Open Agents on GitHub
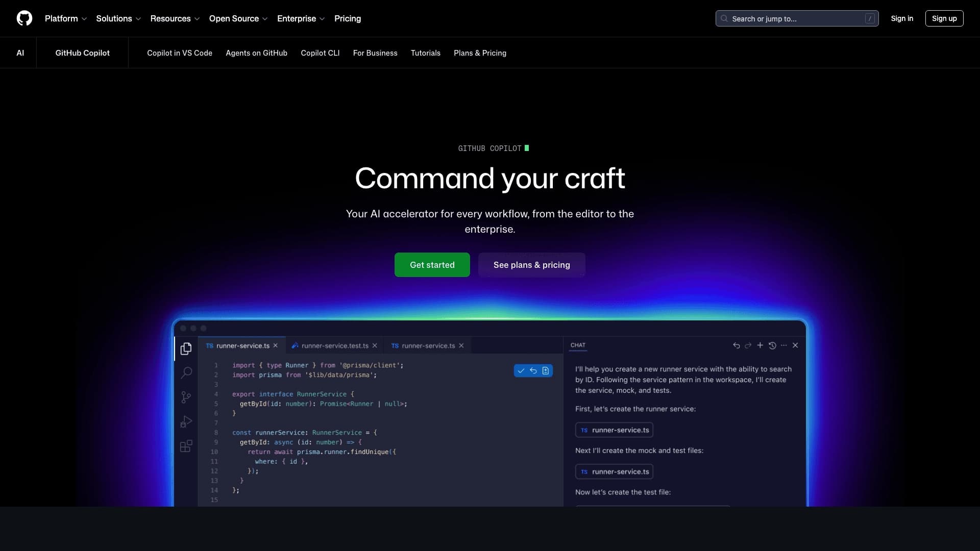The image size is (980, 551). (x=256, y=53)
